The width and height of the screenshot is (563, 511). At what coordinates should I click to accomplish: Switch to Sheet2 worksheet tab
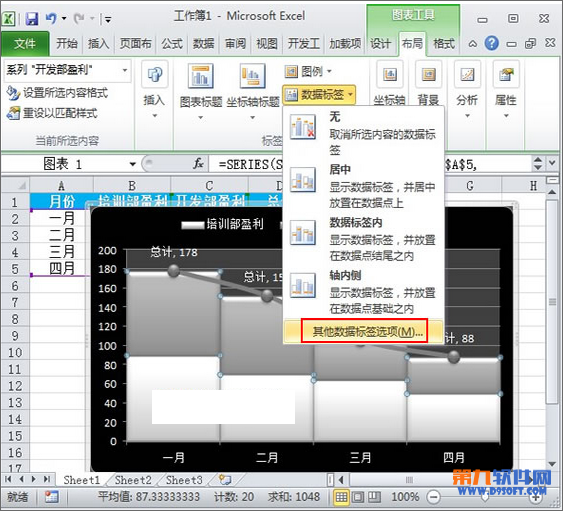pyautogui.click(x=133, y=480)
